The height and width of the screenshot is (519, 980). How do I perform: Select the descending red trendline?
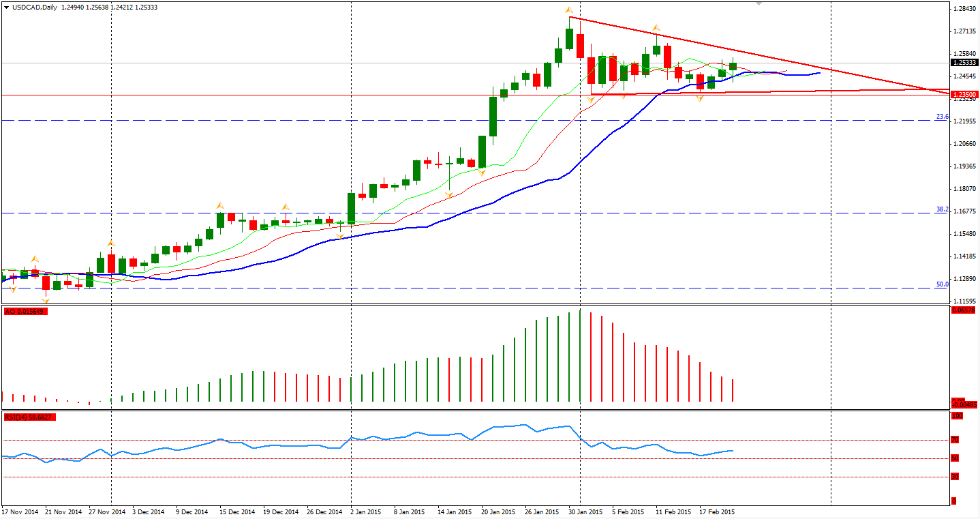759,54
